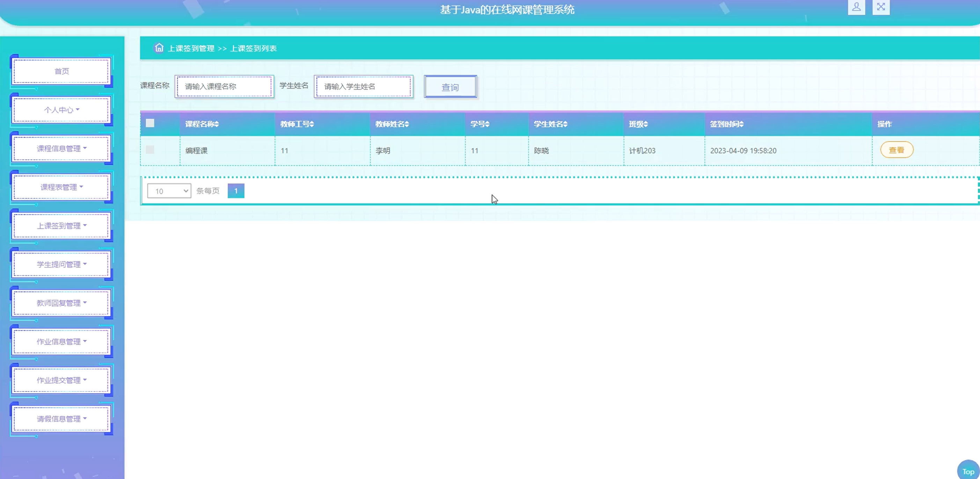980x479 pixels.
Task: Sort by 教师工号 column arrows
Action: 312,124
